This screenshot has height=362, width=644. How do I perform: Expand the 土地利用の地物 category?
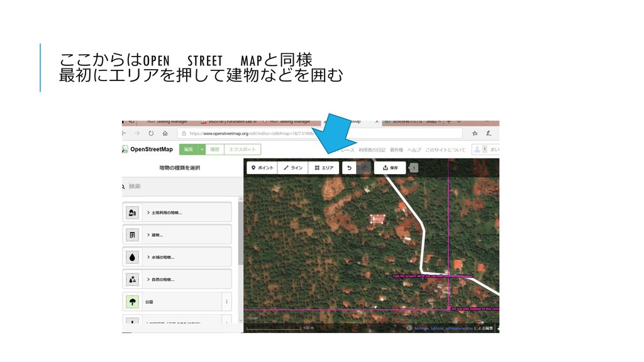[177, 212]
